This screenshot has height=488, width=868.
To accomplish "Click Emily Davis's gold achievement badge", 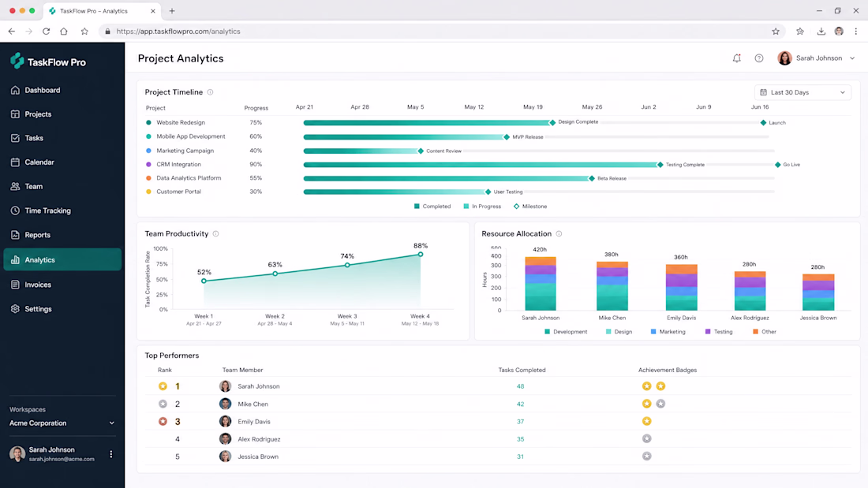I will [646, 421].
